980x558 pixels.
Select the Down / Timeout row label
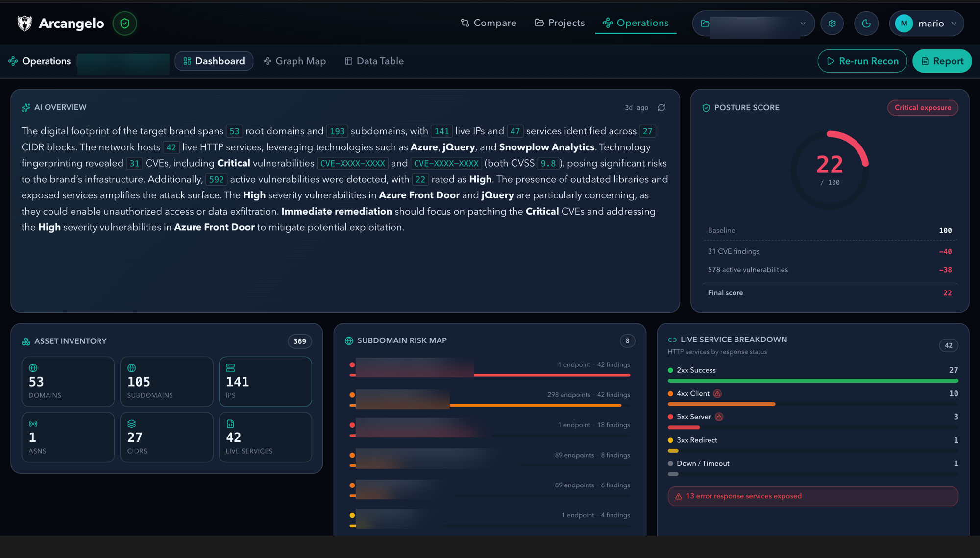[703, 464]
